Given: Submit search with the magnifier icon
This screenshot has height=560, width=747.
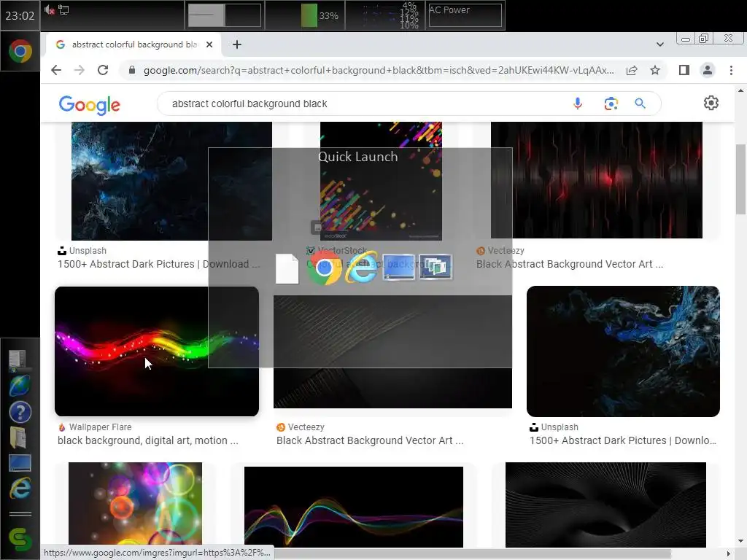Looking at the screenshot, I should click(640, 104).
